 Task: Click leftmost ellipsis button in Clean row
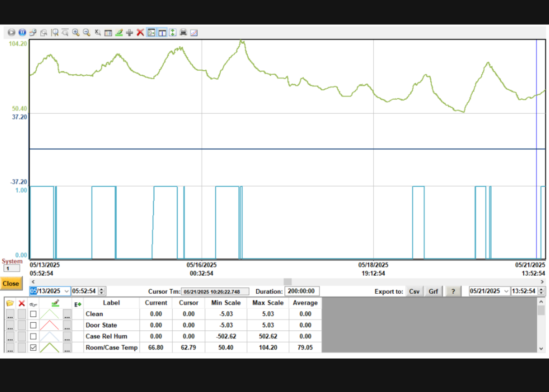(x=10, y=314)
